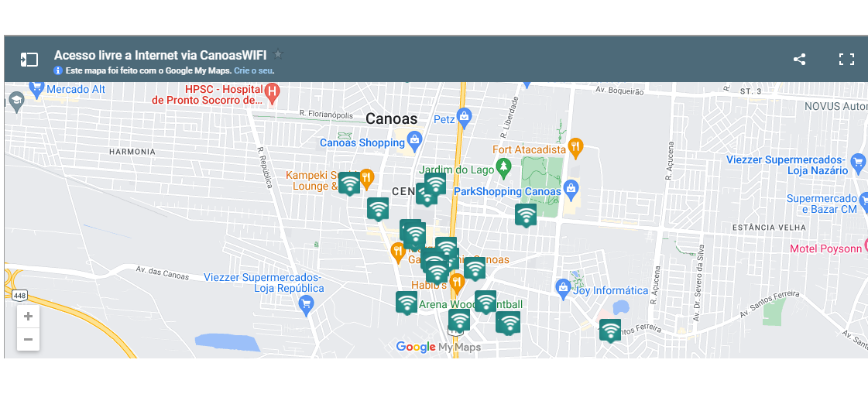Click the map title 'Acesso livre a Internet via CanoasWIFI'
The width and height of the screenshot is (868, 418).
coord(160,55)
